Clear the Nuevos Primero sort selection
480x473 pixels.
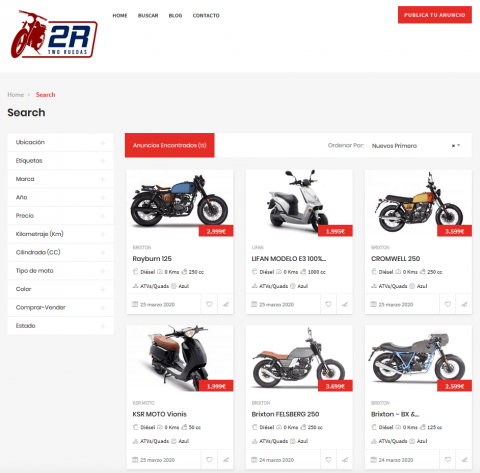tap(453, 146)
